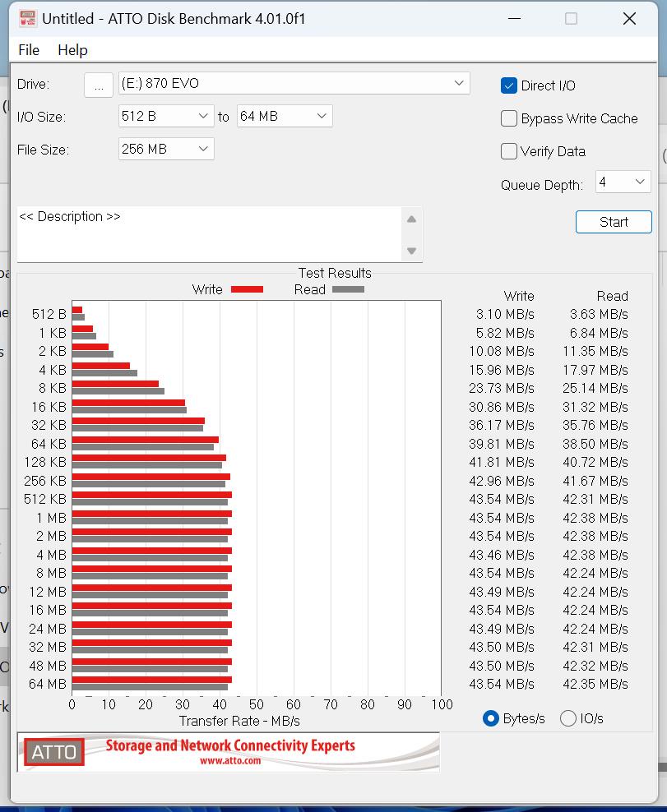The width and height of the screenshot is (667, 812).
Task: Click read value 31.32 MB/s
Action: pyautogui.click(x=595, y=407)
